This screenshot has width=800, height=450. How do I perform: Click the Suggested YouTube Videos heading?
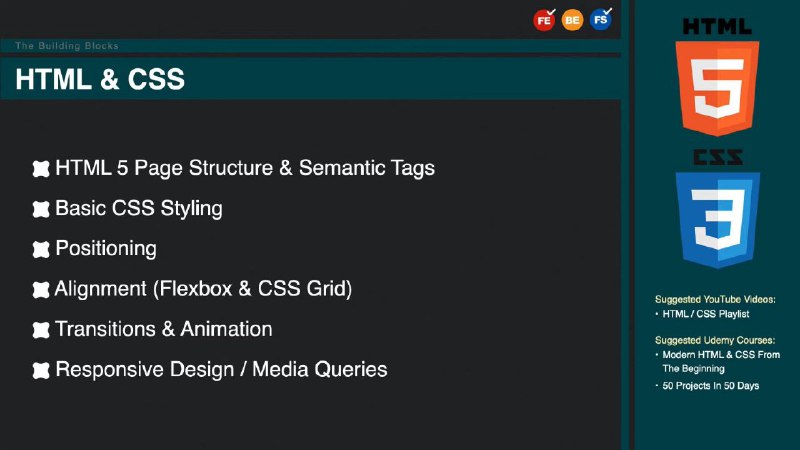715,299
